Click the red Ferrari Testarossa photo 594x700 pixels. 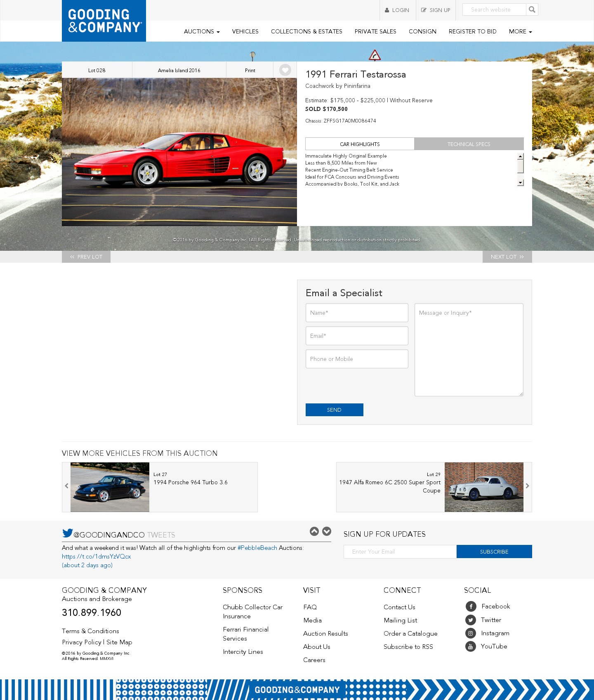[179, 152]
